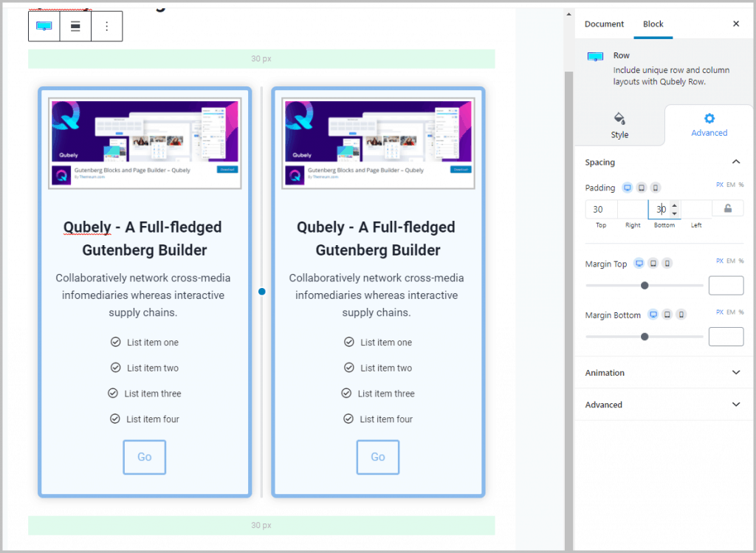The height and width of the screenshot is (553, 756).
Task: Click check icon beside left card's List item one
Action: [x=116, y=342]
